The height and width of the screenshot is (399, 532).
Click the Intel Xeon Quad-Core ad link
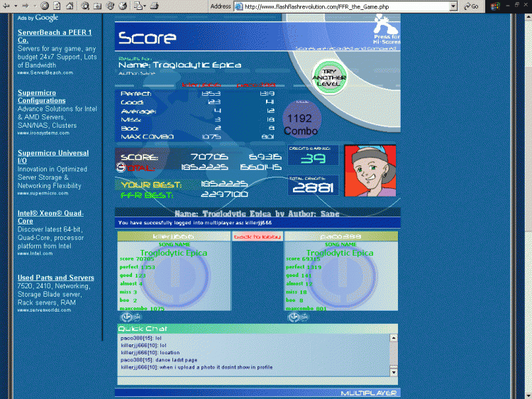pos(50,217)
